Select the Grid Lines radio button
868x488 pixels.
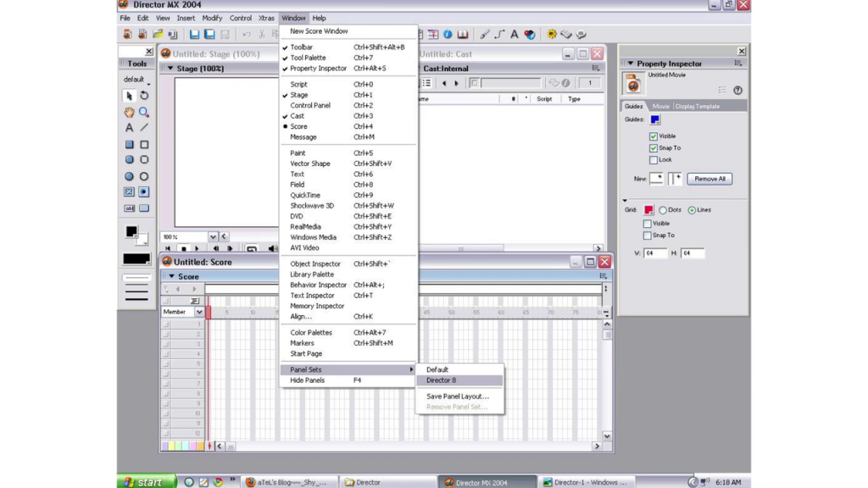(692, 210)
